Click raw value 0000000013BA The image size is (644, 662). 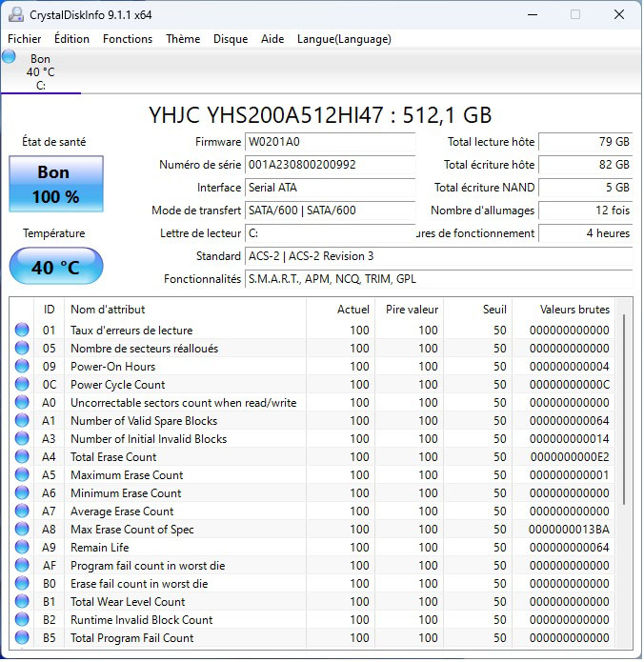[569, 530]
